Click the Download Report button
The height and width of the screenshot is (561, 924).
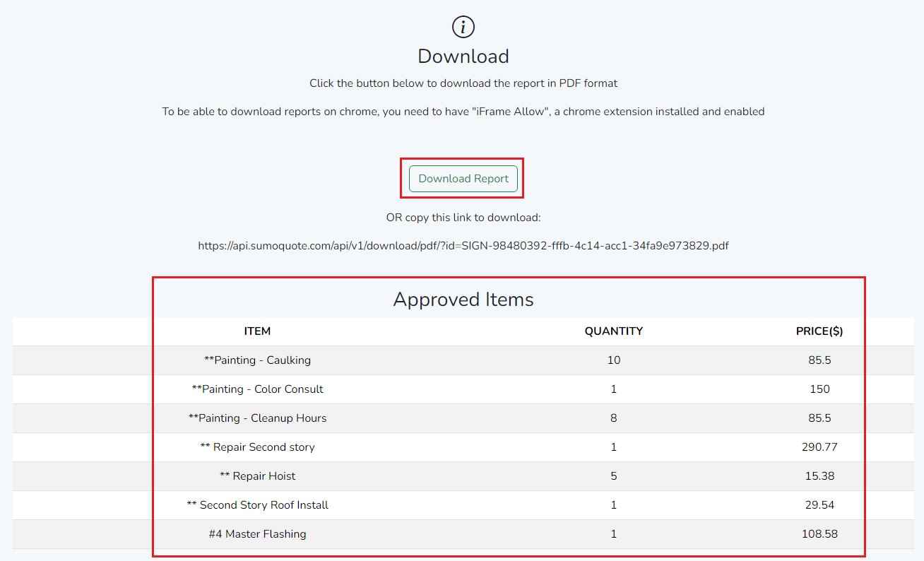[x=463, y=179]
